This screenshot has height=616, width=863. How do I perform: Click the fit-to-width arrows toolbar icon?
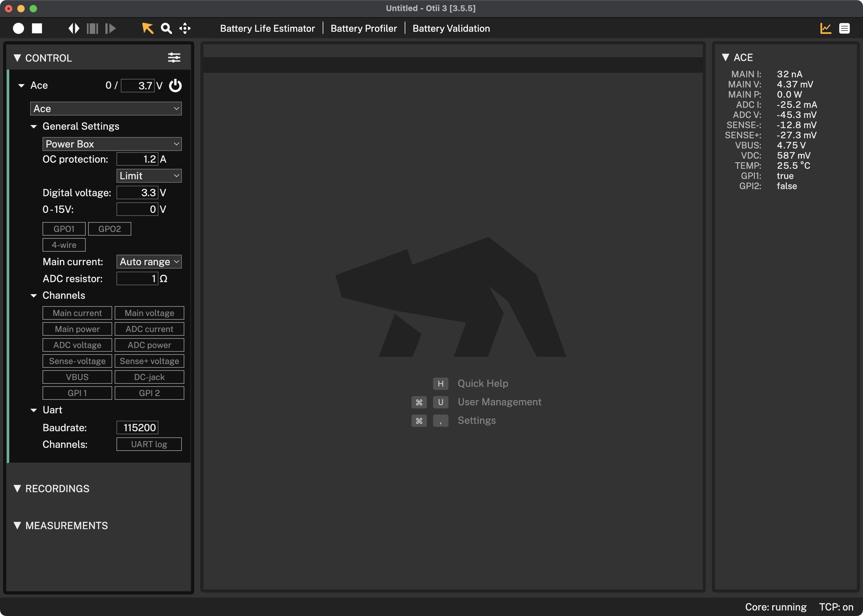click(74, 28)
